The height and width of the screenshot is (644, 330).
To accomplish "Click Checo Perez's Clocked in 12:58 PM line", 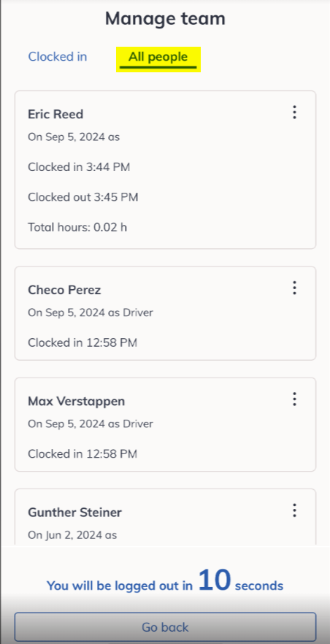I will click(x=82, y=342).
